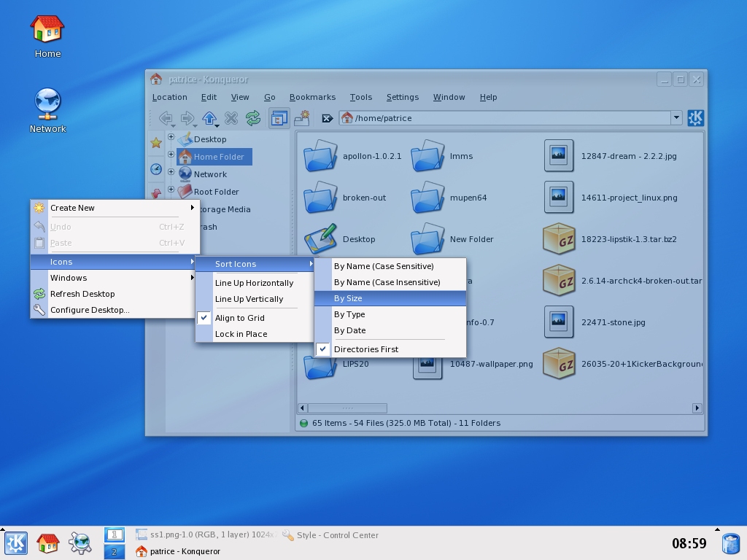Click the Forward arrow in Konqueror toolbar
This screenshot has width=747, height=560.
pyautogui.click(x=187, y=117)
